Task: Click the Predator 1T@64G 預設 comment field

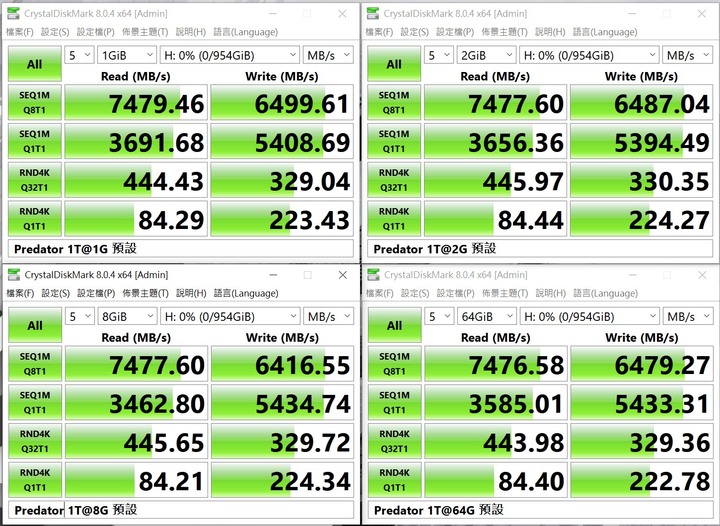Action: pos(541,510)
